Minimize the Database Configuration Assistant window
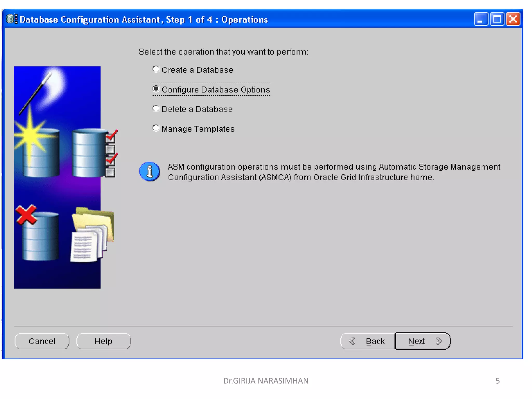Viewport: 532px width, 399px height. coord(481,19)
